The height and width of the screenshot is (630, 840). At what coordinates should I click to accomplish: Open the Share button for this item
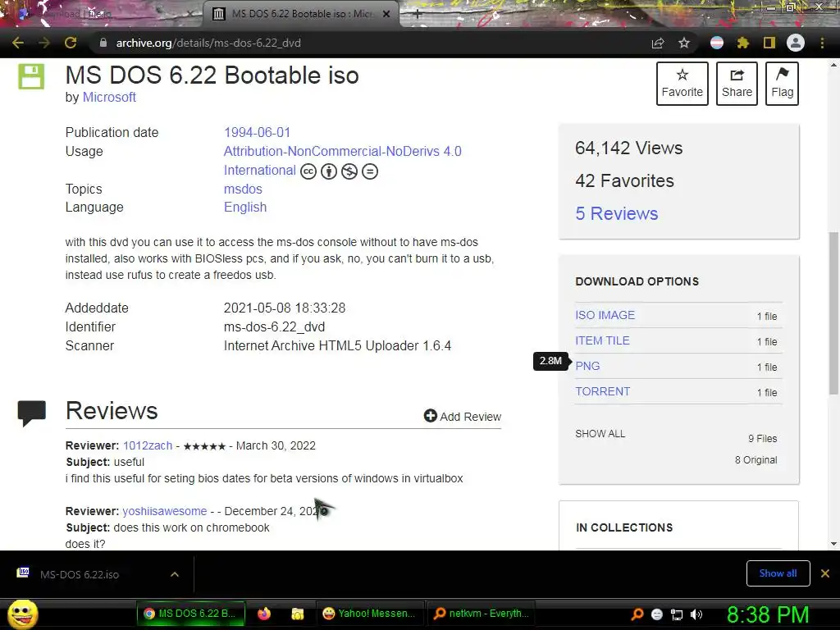[x=737, y=84]
